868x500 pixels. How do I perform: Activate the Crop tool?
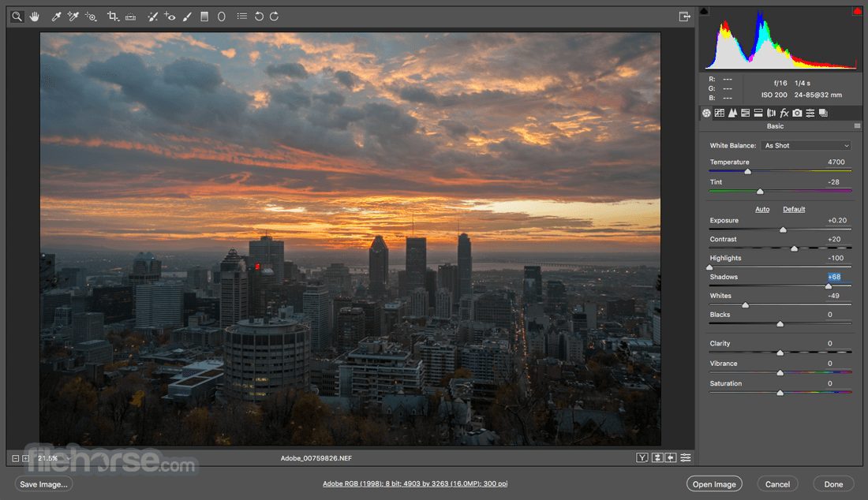pos(111,16)
